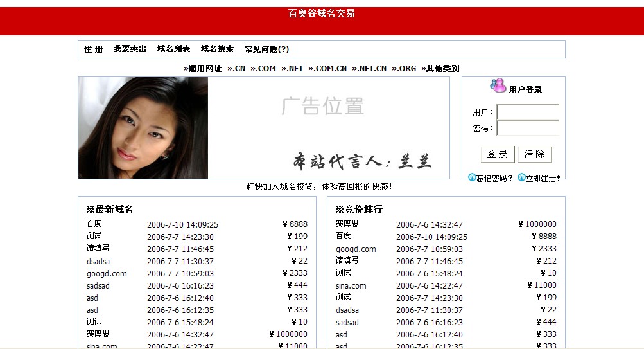Click the 用户登录 panel heading
Viewport: 644px width, 349px height.
point(525,89)
